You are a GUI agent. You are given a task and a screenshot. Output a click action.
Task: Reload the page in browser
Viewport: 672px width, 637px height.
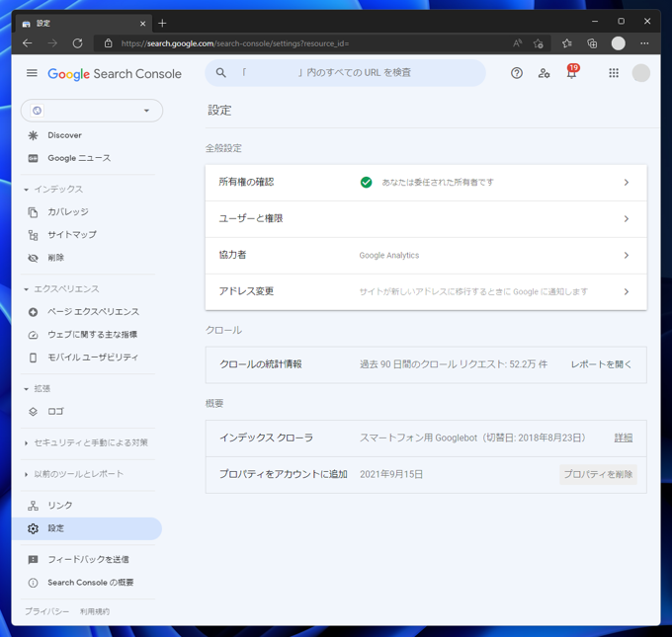[77, 43]
